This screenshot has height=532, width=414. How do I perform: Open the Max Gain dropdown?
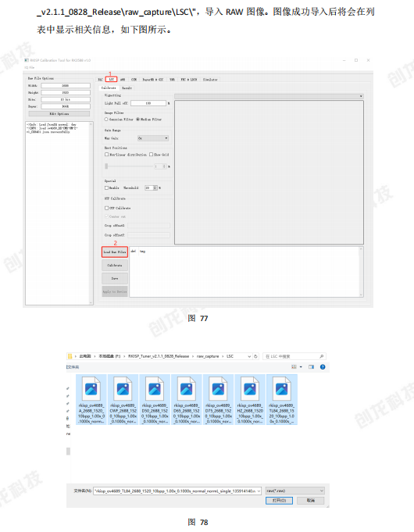[153, 138]
